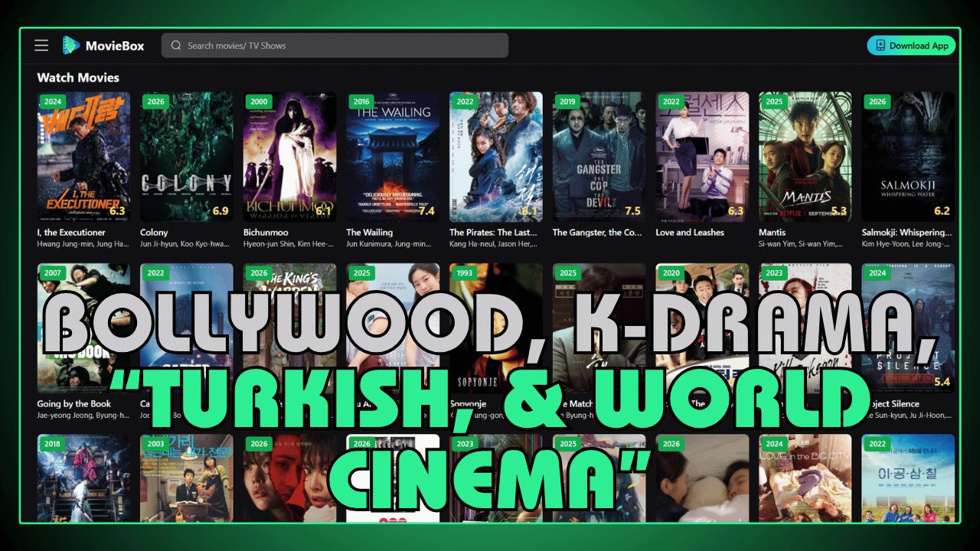This screenshot has height=551, width=980.
Task: Click the 'I, the Executioner' title
Action: click(x=71, y=232)
